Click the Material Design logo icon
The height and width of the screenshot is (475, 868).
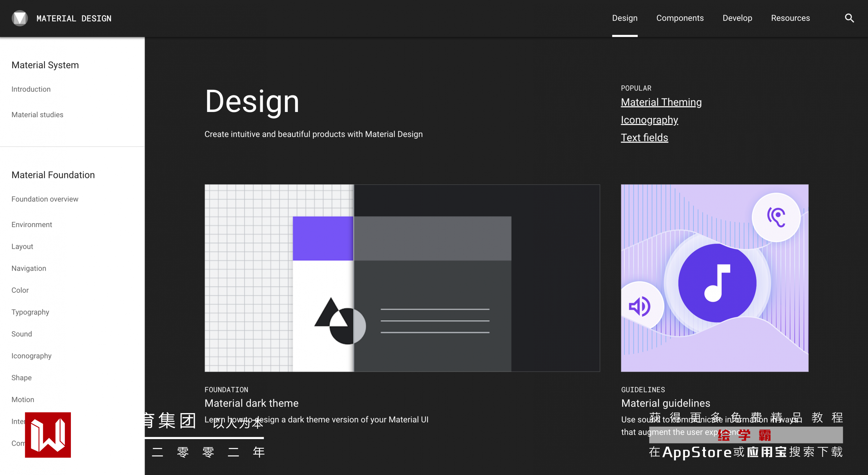(x=20, y=18)
